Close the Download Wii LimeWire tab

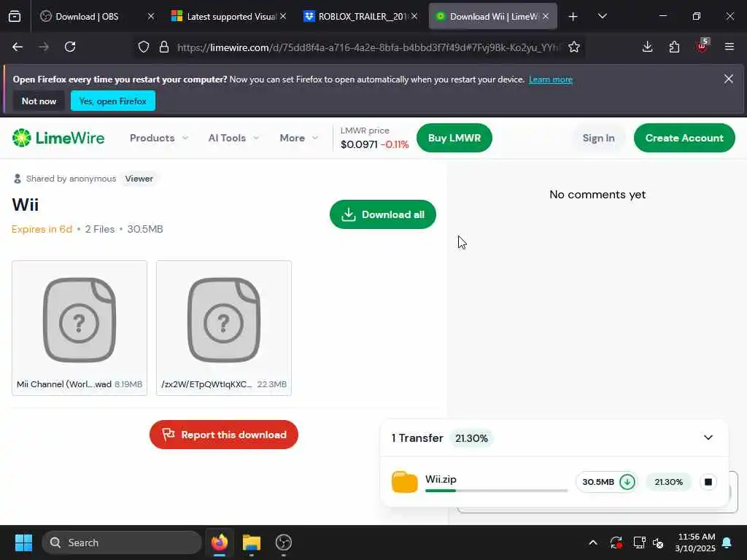(x=546, y=16)
